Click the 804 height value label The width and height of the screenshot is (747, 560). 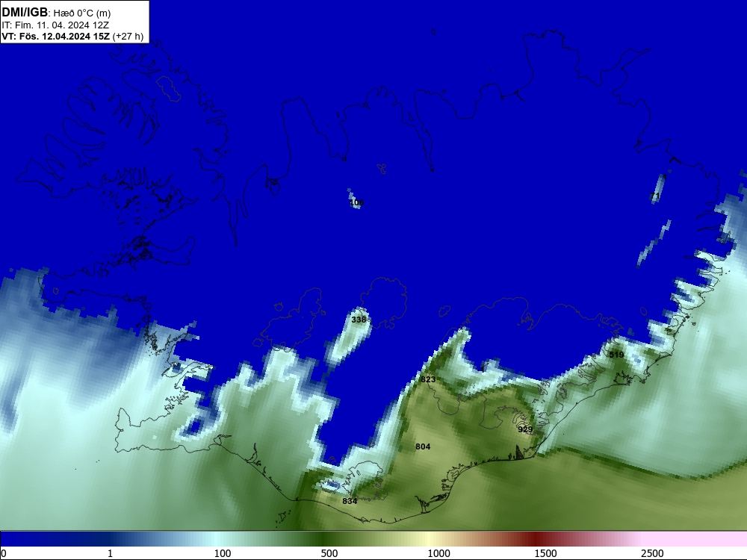pos(423,447)
